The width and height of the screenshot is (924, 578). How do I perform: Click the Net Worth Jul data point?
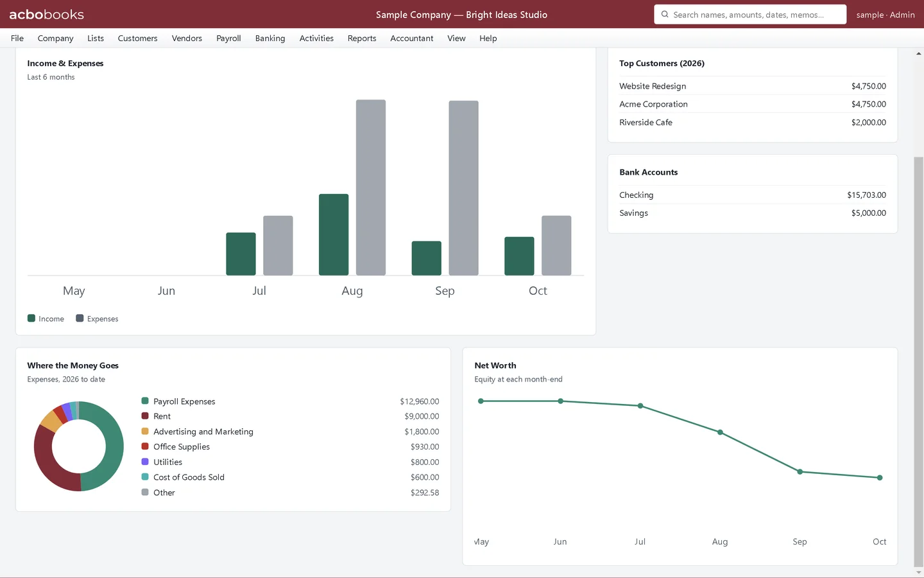[x=640, y=406]
